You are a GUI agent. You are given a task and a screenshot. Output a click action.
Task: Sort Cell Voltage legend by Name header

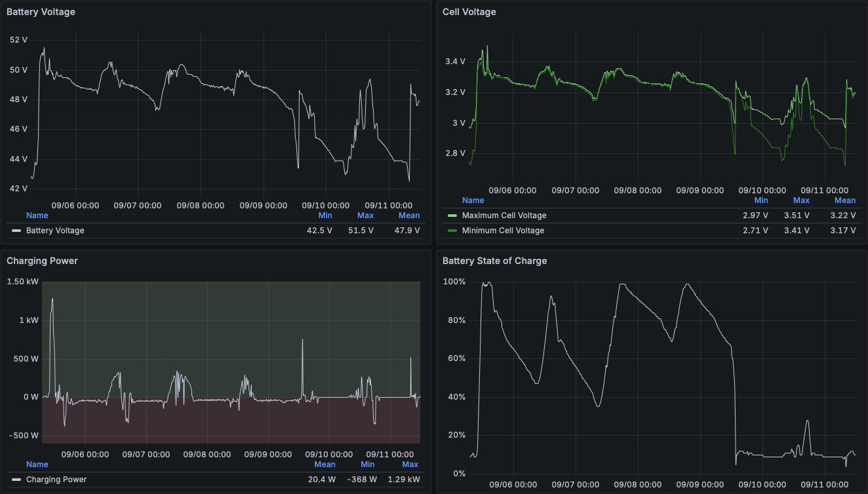473,200
